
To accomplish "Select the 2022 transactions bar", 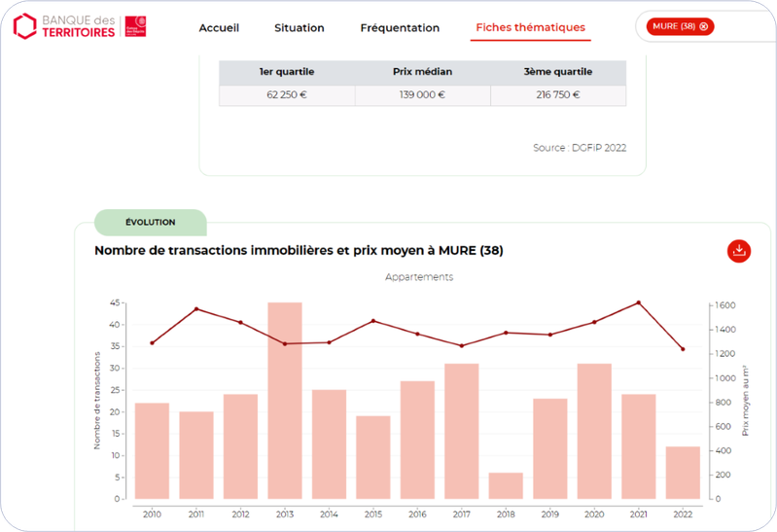I will coord(683,473).
